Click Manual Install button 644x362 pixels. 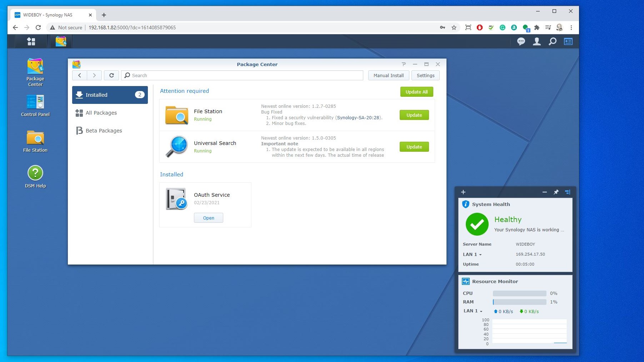(x=389, y=75)
